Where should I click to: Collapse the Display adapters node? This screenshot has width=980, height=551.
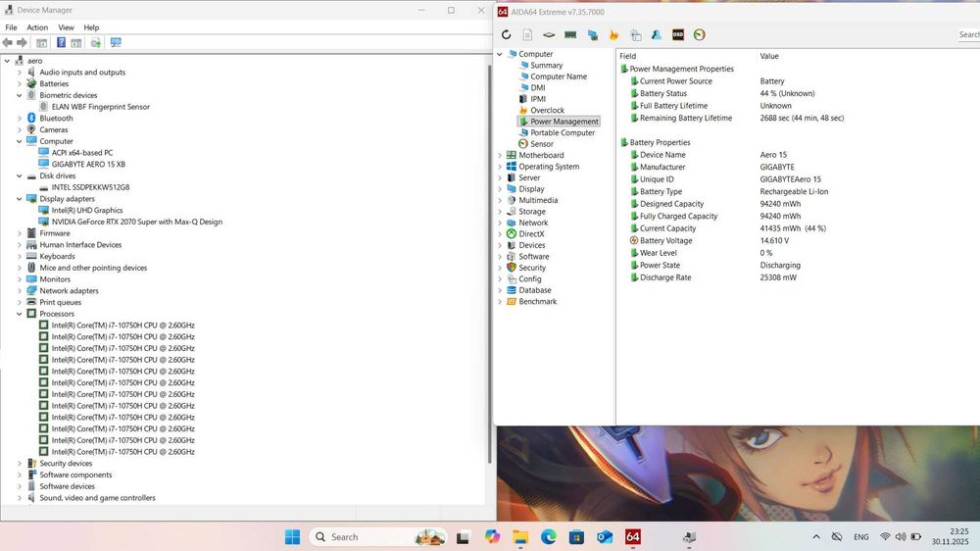20,199
